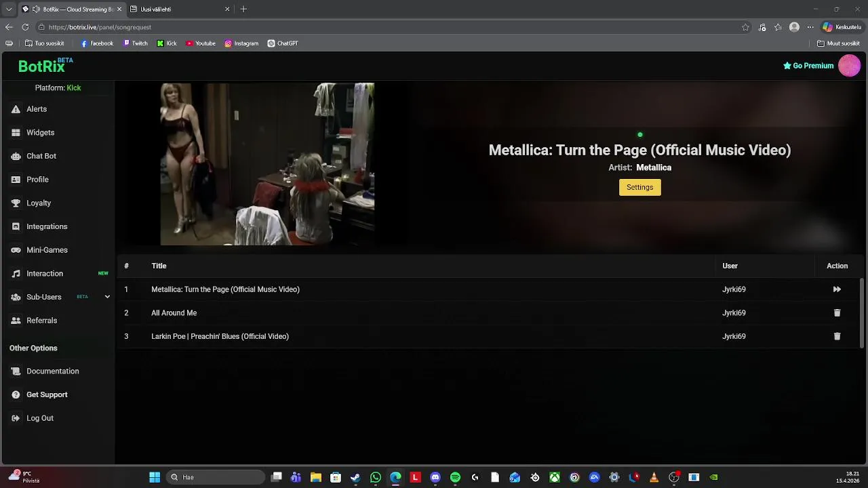Open the user avatar menu

point(849,66)
